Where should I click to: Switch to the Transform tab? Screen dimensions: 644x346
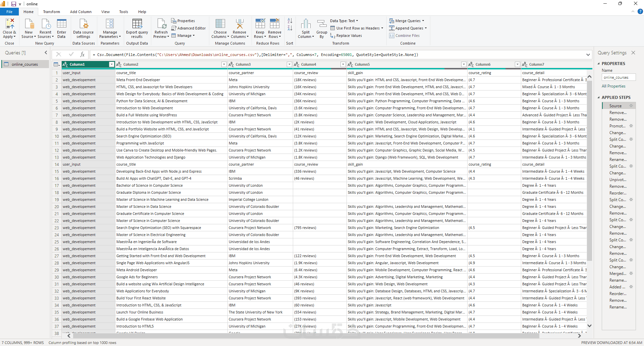pyautogui.click(x=51, y=12)
